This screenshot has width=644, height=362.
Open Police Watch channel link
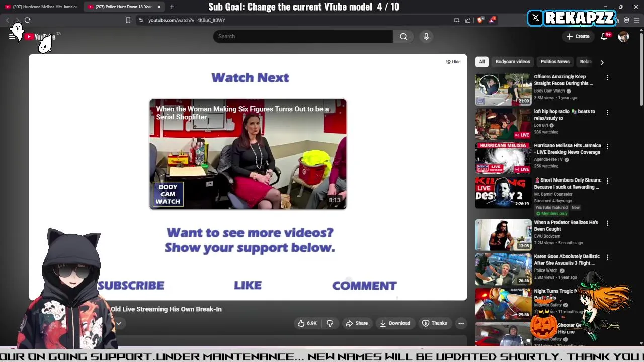coord(546,270)
